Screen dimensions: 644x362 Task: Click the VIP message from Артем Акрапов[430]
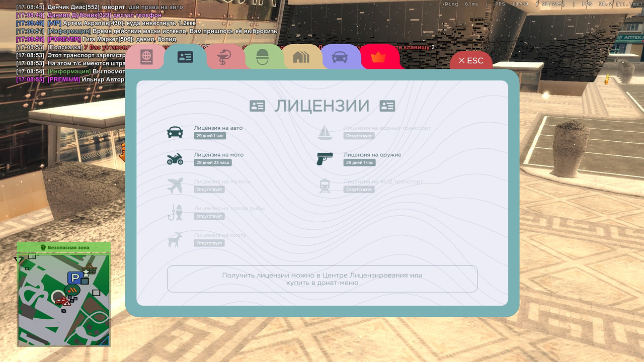[106, 23]
